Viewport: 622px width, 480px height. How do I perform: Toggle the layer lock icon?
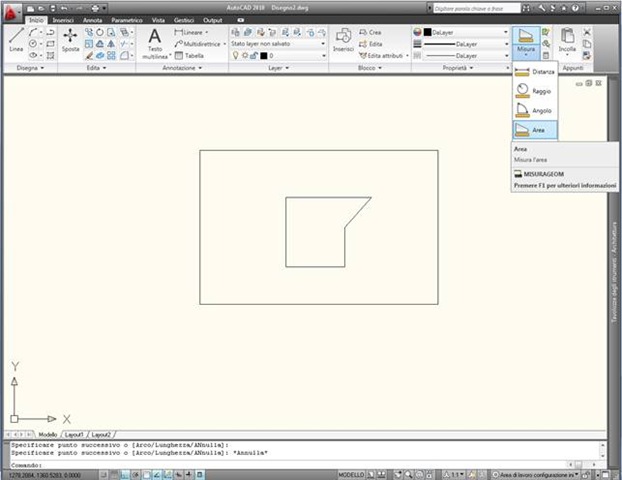254,56
